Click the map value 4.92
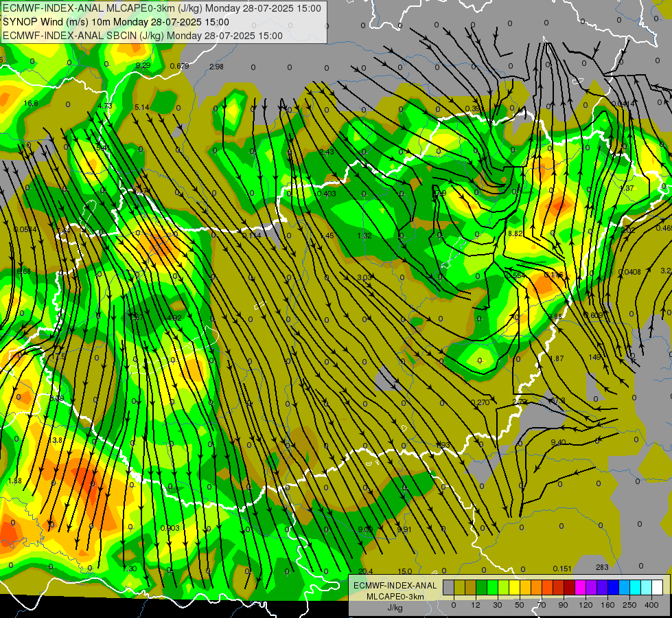 174,318
